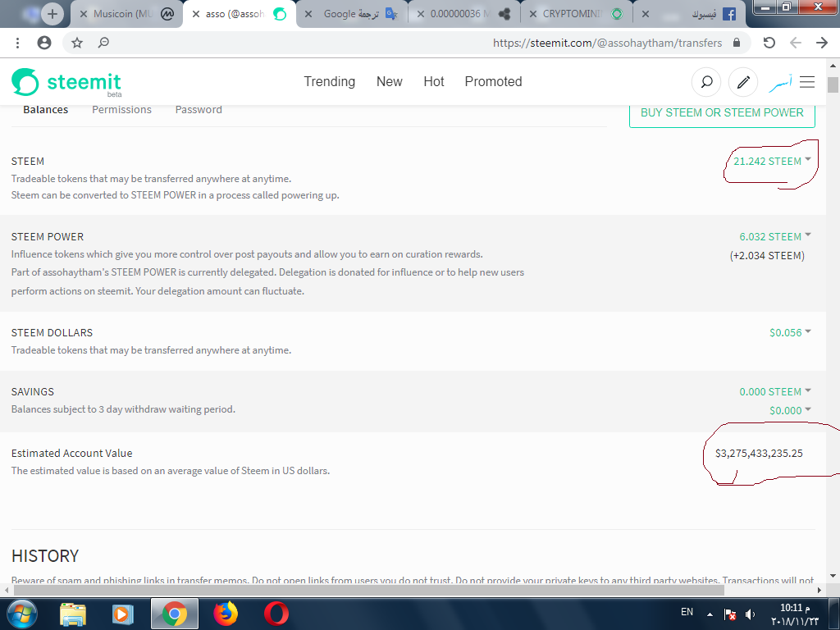Open Opera from taskbar
Viewport: 840px width, 630px height.
tap(276, 614)
